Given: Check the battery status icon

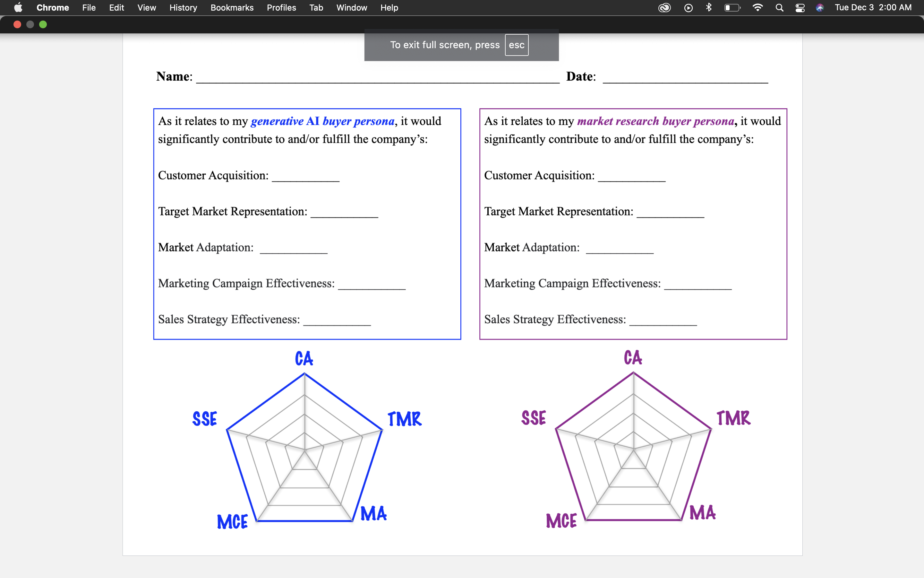Looking at the screenshot, I should tap(732, 8).
